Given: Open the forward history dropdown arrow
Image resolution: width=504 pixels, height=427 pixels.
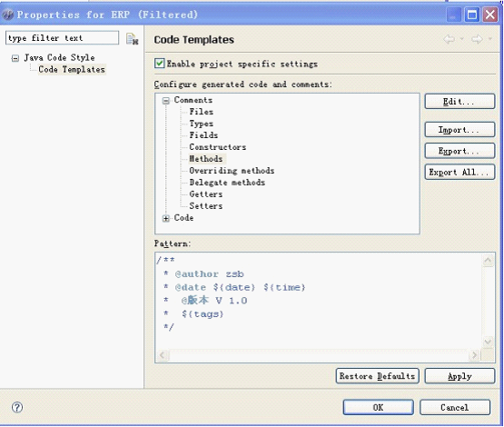Looking at the screenshot, I should 490,39.
